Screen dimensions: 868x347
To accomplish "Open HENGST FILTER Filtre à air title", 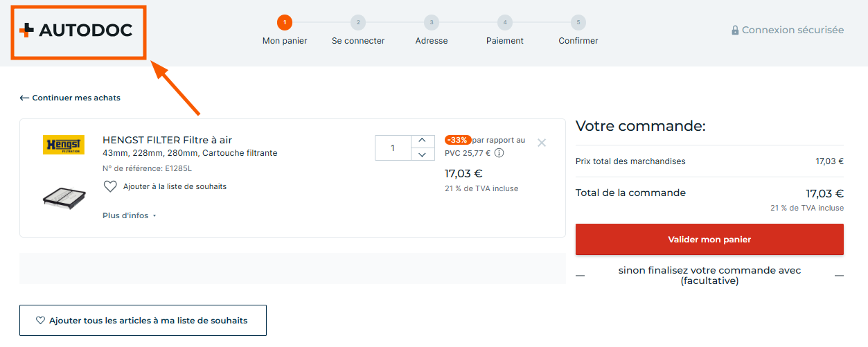I will tap(167, 140).
